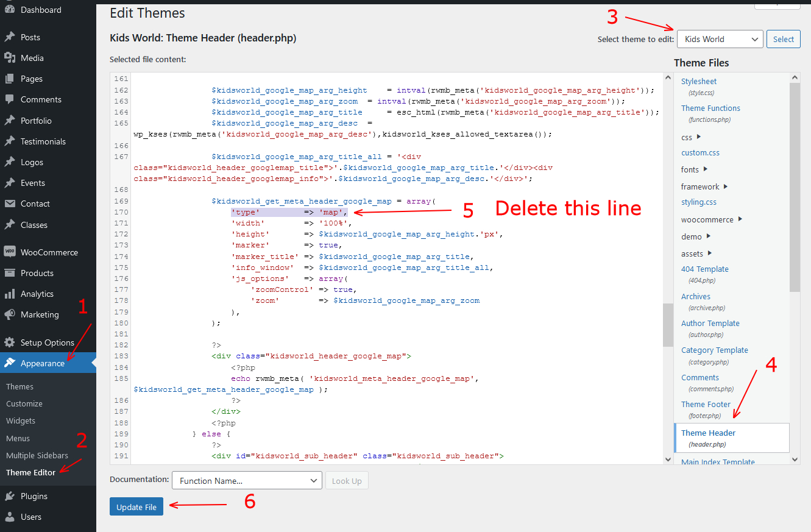811x532 pixels.
Task: Open the styling.css file link
Action: (x=699, y=202)
